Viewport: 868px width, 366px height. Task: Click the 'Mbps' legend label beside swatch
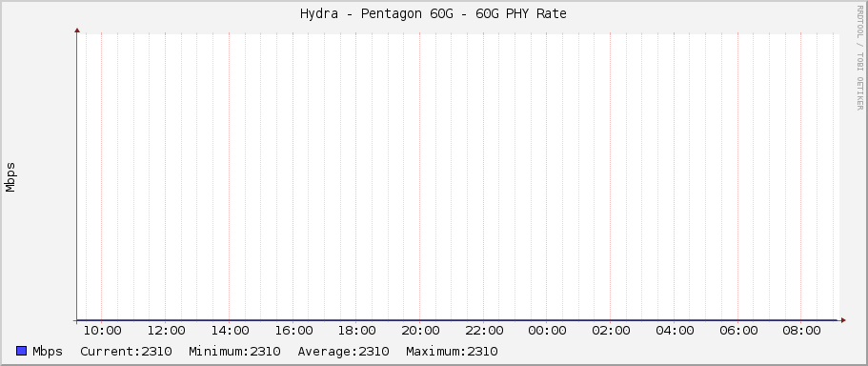(x=48, y=352)
